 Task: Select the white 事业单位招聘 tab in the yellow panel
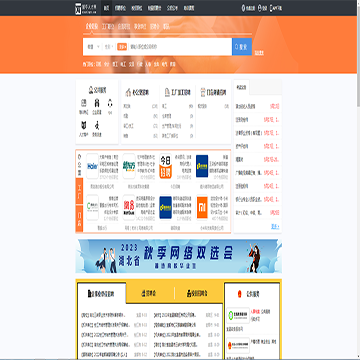[102, 293]
